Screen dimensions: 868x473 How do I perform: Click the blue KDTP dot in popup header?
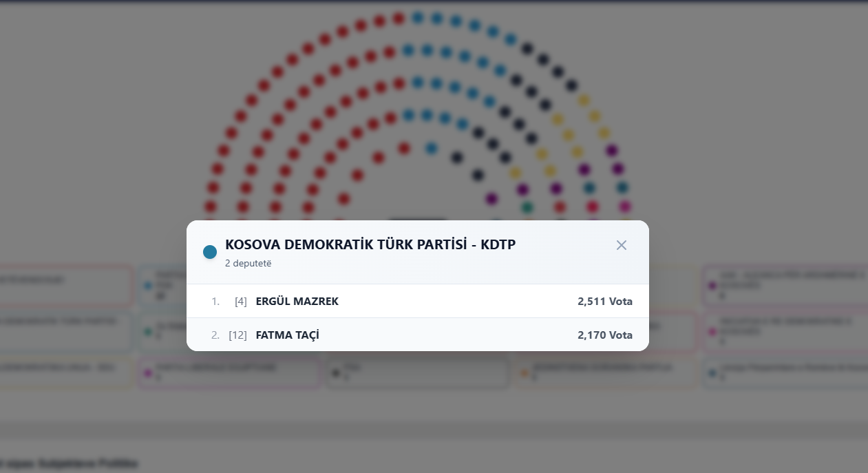(210, 252)
